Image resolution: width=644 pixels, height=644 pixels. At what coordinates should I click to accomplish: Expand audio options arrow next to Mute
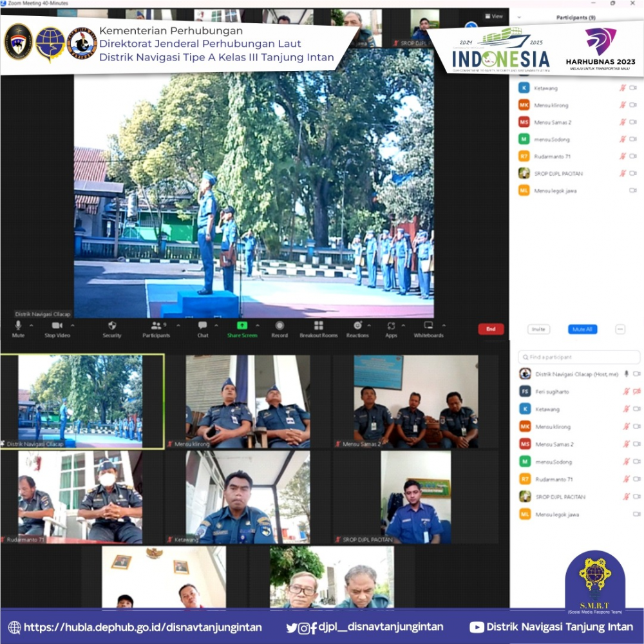(31, 325)
